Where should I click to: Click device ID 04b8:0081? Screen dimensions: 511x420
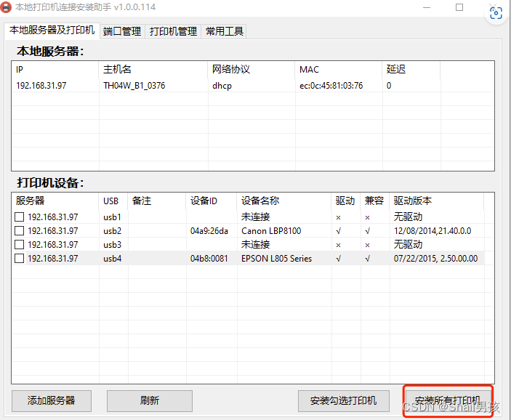tap(209, 259)
